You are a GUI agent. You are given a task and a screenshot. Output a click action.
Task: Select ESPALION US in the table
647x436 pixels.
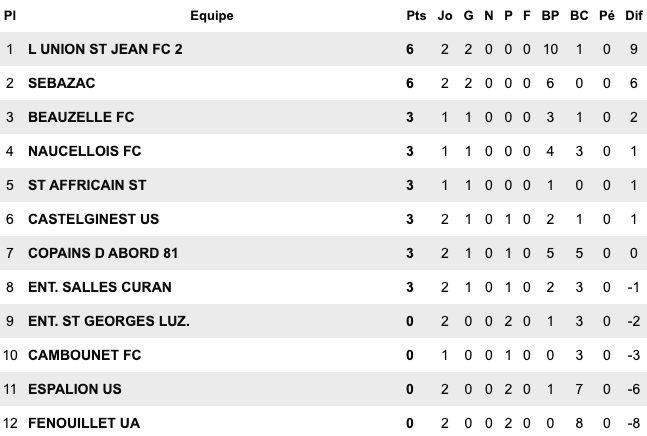[x=75, y=389]
